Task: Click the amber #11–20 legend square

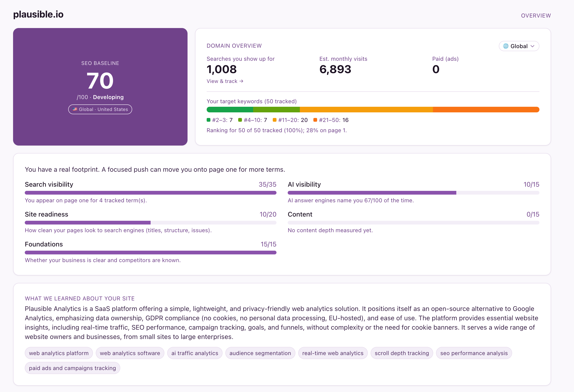Action: point(274,120)
